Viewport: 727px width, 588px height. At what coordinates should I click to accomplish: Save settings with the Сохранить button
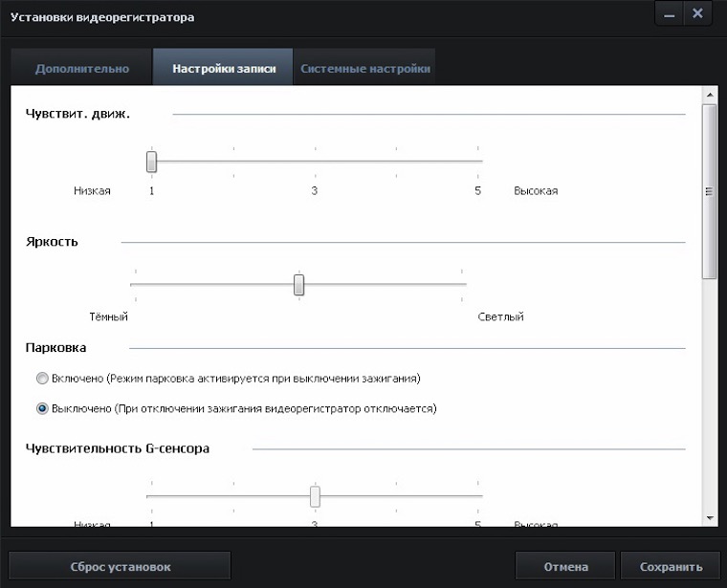coord(671,567)
